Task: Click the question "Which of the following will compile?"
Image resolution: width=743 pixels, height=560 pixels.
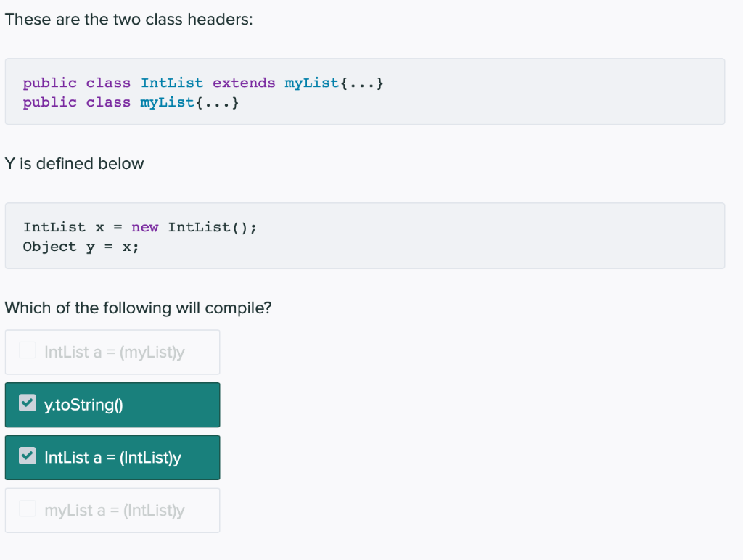Action: [x=138, y=308]
